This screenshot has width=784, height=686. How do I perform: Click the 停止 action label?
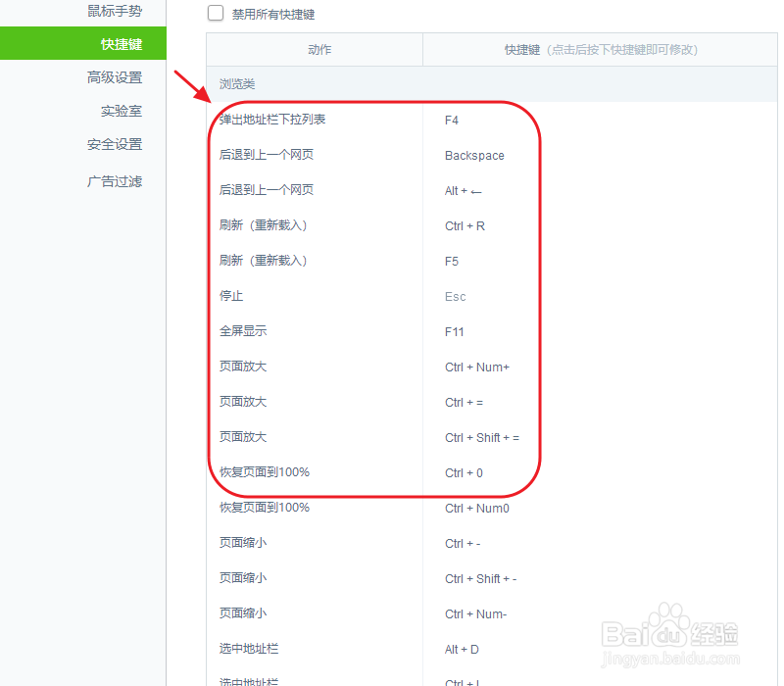point(231,296)
